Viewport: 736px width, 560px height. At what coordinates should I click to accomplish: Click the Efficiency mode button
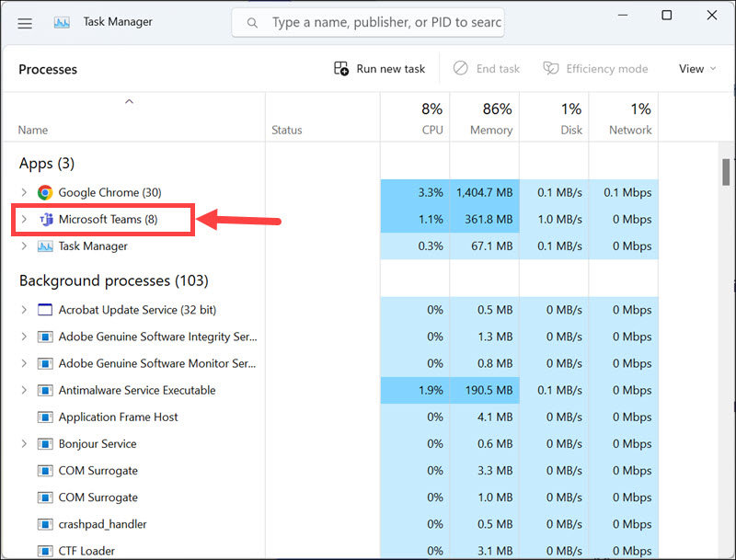pyautogui.click(x=595, y=69)
